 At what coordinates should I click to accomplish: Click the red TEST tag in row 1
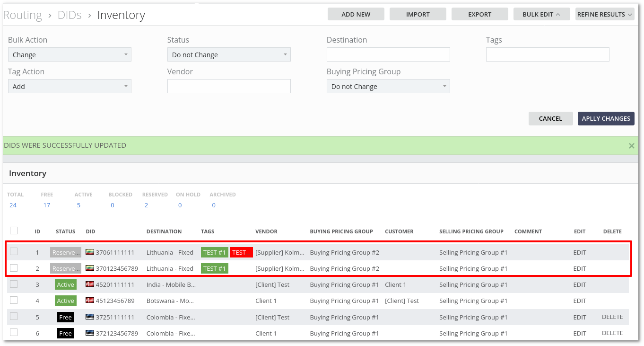241,252
